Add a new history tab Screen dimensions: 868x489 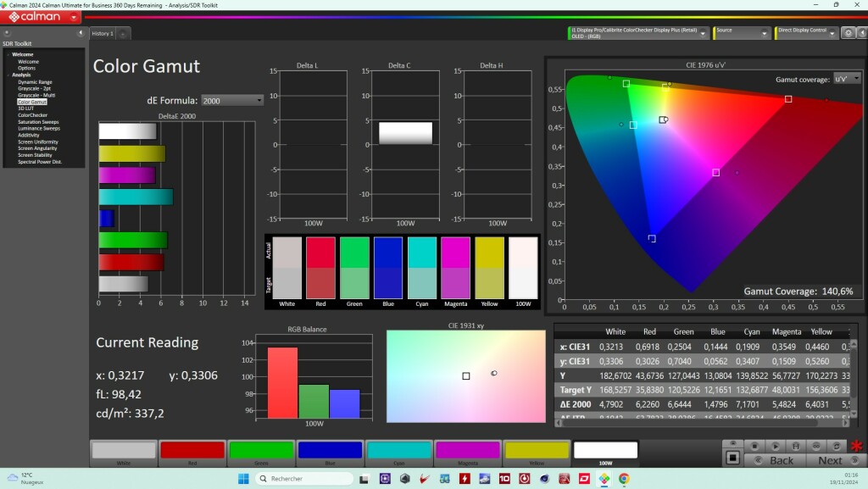[123, 34]
